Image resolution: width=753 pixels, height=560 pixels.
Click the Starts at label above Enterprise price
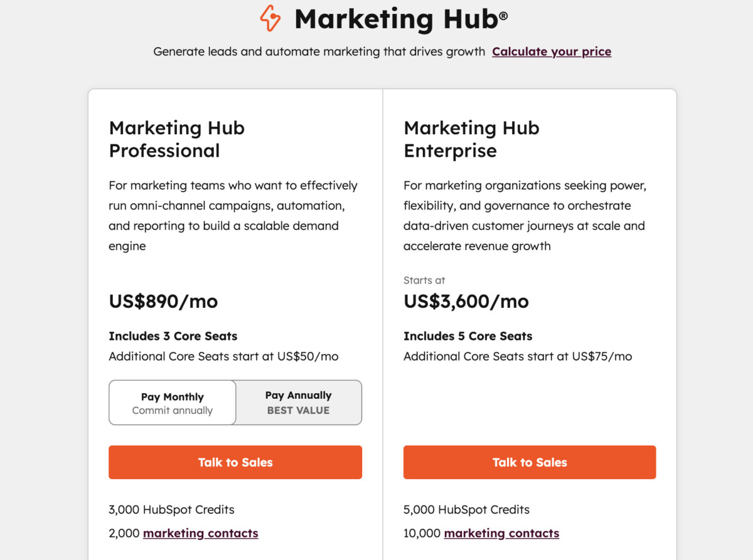click(x=424, y=280)
